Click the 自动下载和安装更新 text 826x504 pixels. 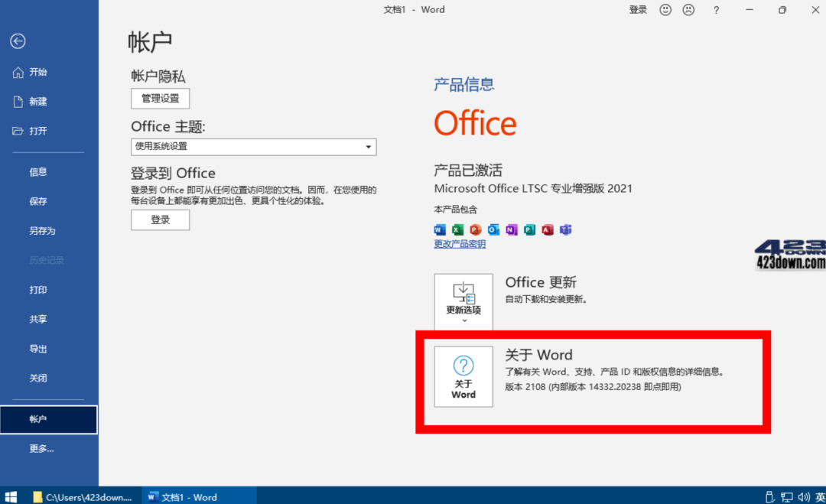click(546, 299)
